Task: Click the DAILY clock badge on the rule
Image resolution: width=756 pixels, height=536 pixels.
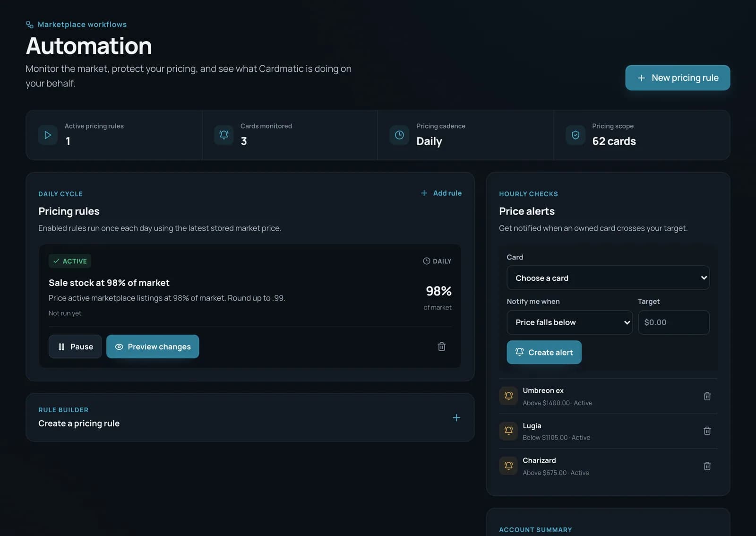Action: click(x=437, y=261)
